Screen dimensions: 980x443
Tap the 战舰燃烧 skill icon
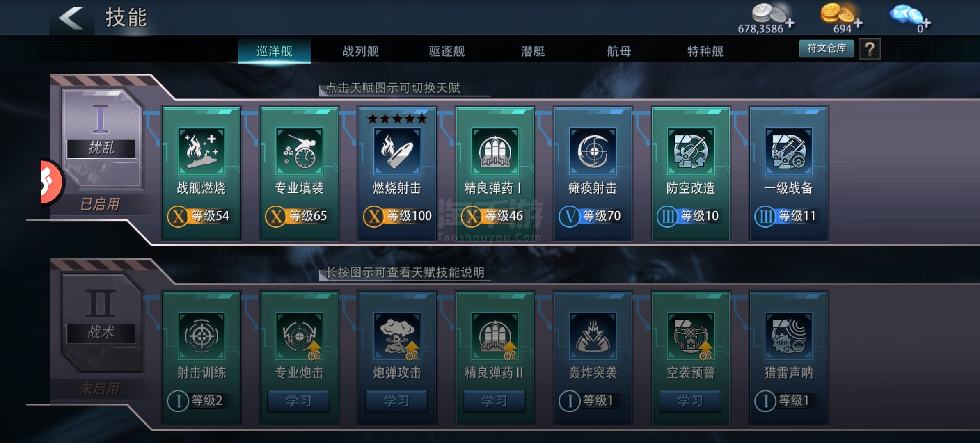coord(201,151)
